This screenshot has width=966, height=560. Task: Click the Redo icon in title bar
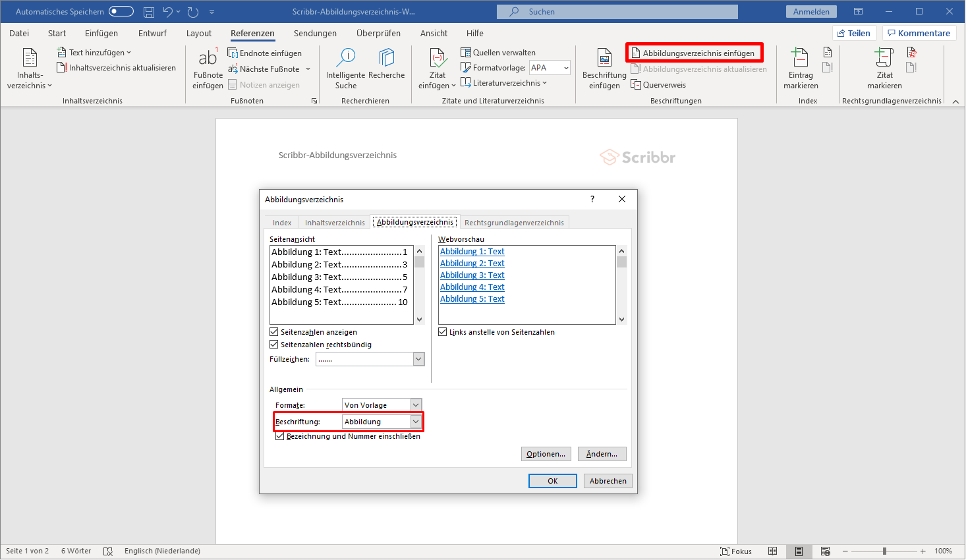click(x=193, y=12)
